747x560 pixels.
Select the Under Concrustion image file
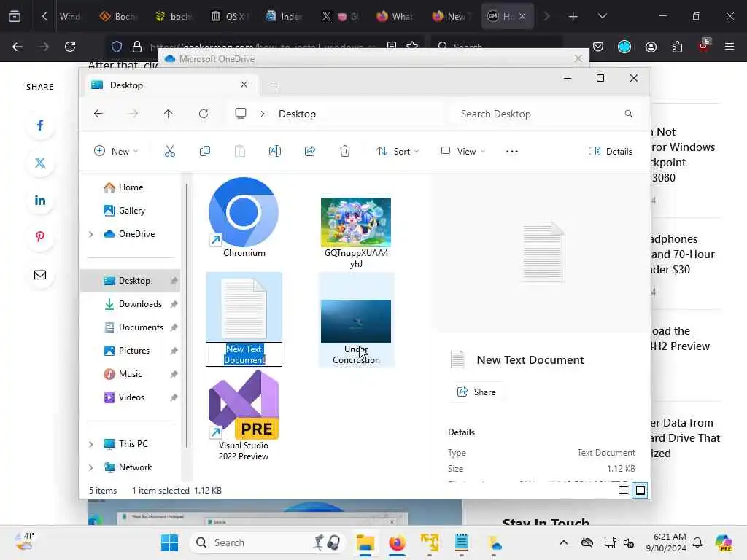click(356, 319)
